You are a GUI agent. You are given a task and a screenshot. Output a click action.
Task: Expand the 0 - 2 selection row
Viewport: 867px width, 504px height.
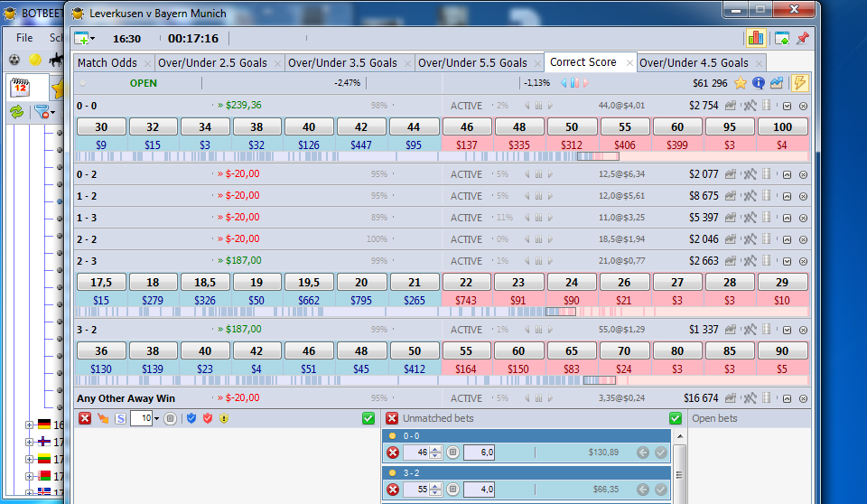pos(787,175)
